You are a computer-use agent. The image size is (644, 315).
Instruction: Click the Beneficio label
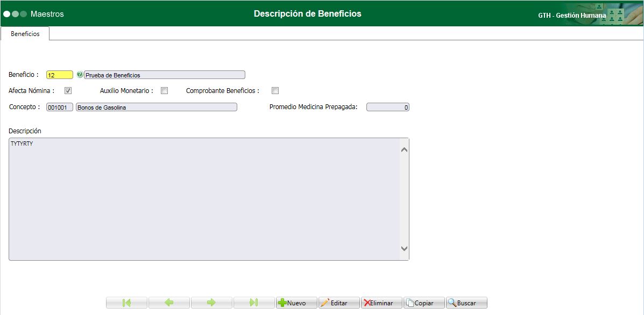pyautogui.click(x=24, y=75)
